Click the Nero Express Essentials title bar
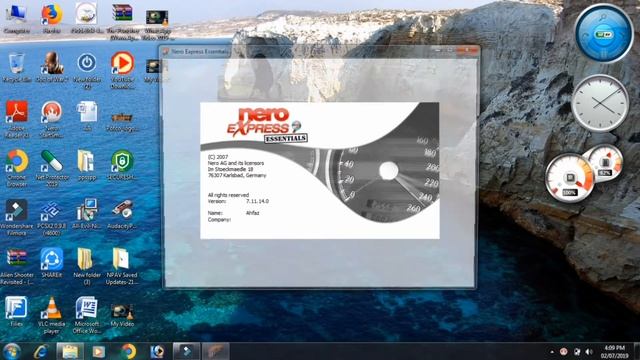 (x=320, y=51)
